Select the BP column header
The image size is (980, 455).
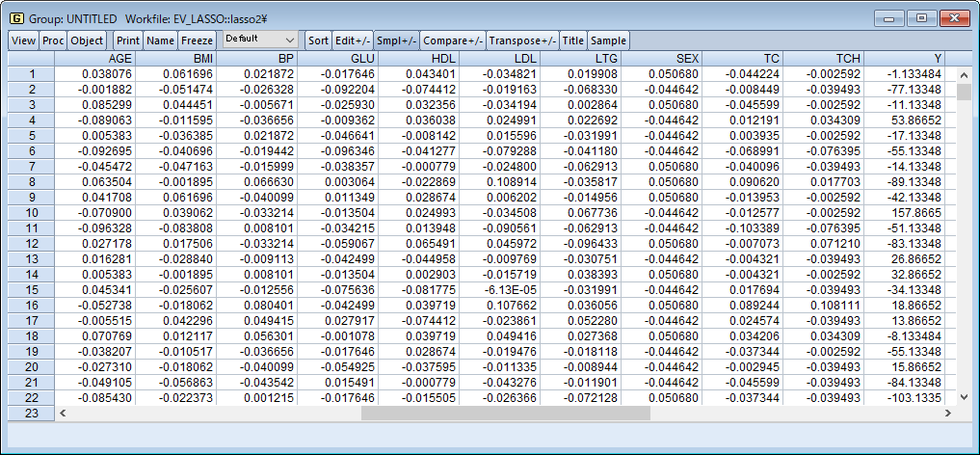click(x=257, y=59)
